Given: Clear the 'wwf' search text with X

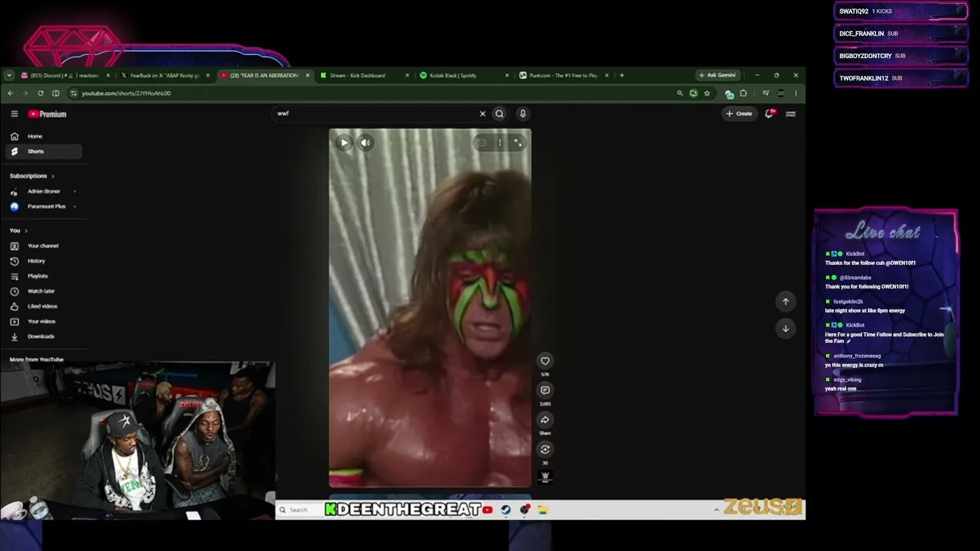Looking at the screenshot, I should 482,113.
